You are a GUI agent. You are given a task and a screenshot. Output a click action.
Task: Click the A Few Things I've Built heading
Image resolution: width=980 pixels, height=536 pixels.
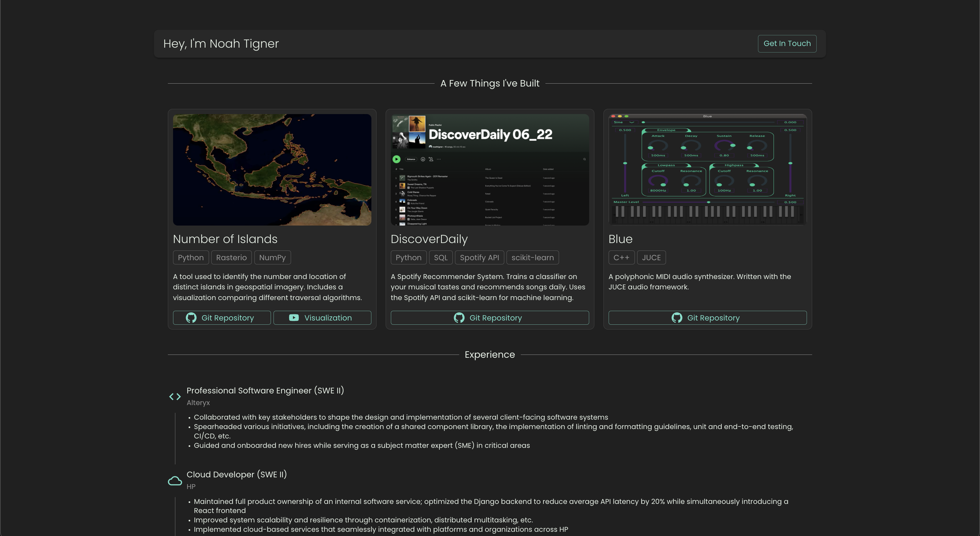coord(490,83)
